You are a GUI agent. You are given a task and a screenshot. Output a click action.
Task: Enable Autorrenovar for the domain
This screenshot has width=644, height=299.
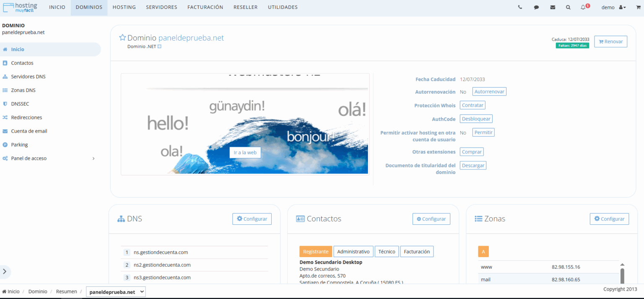(x=489, y=91)
